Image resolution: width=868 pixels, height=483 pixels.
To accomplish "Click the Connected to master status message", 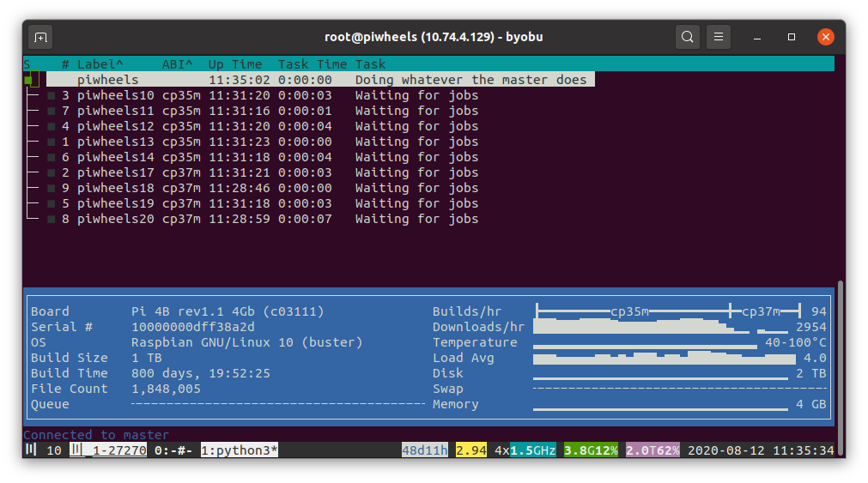I will 96,435.
